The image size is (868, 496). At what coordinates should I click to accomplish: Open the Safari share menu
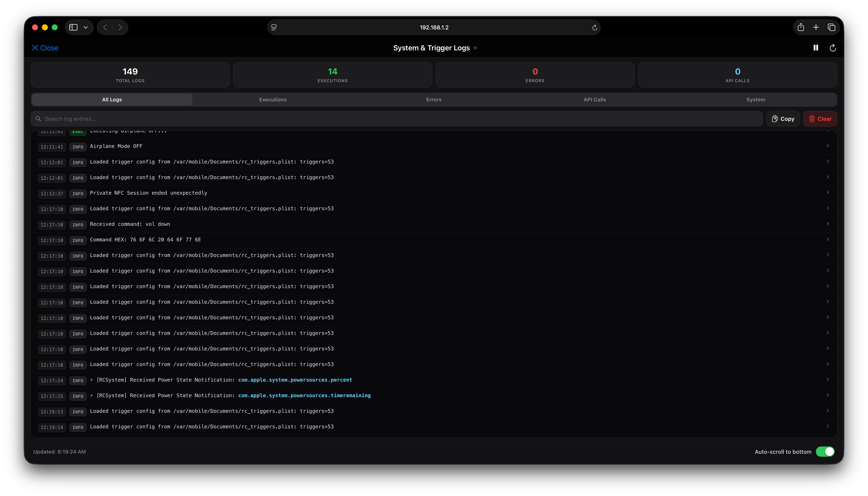click(x=801, y=27)
